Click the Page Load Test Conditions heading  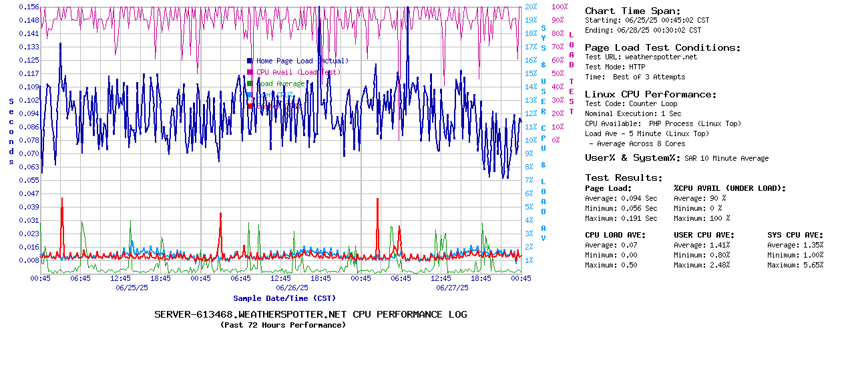[x=662, y=48]
